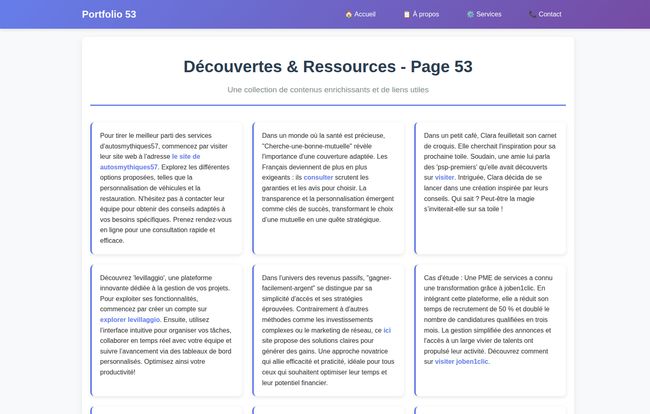650x414 pixels.
Task: Click the 'visiter' link in Clara's story
Action: tap(445, 177)
